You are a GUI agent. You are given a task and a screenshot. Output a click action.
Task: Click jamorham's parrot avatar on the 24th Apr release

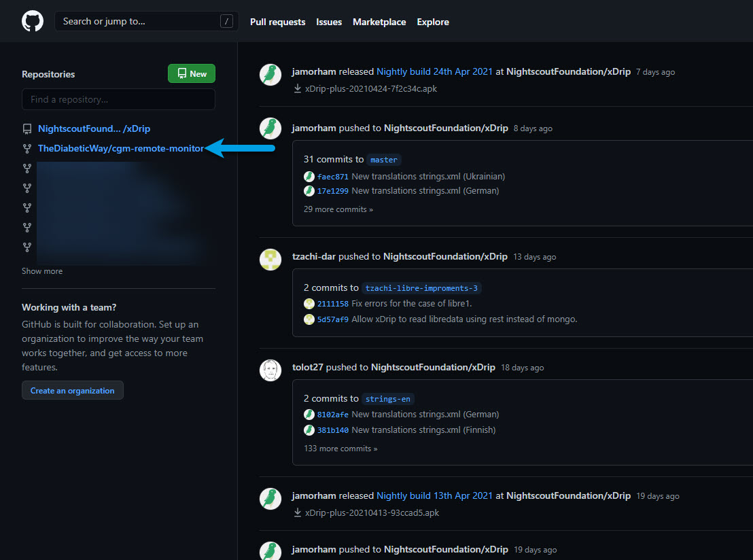point(270,75)
